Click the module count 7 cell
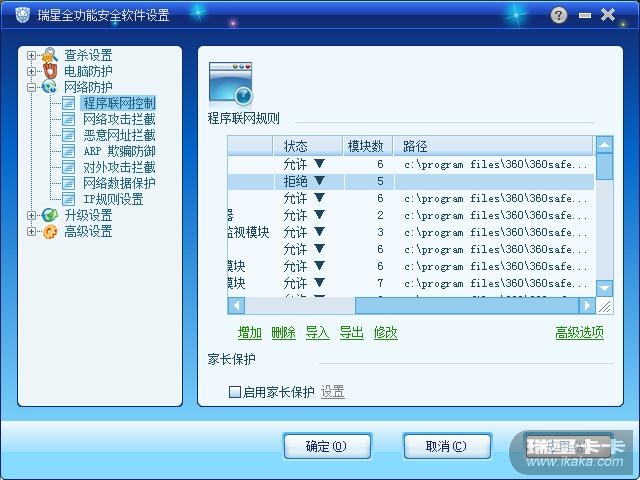Screen dimensions: 640x480 coord(369,283)
